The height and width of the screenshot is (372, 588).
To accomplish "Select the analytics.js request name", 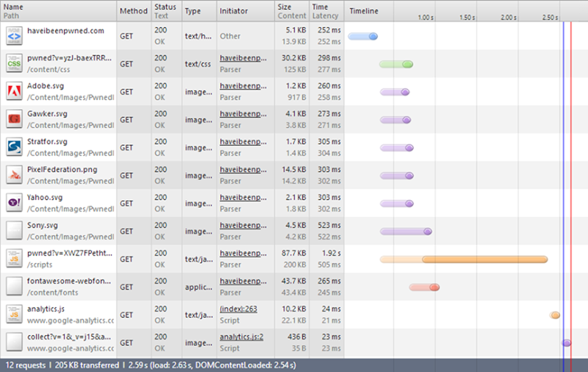I will pyautogui.click(x=46, y=309).
